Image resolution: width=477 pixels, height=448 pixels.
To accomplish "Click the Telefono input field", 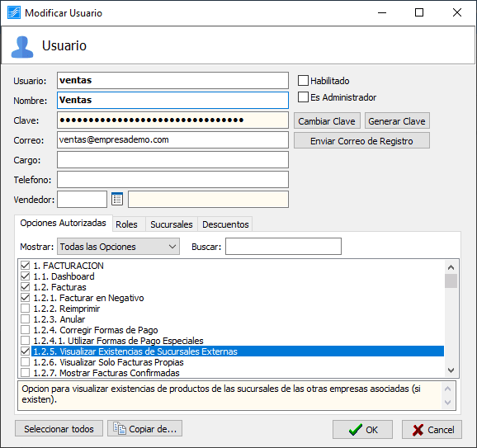I will 172,179.
